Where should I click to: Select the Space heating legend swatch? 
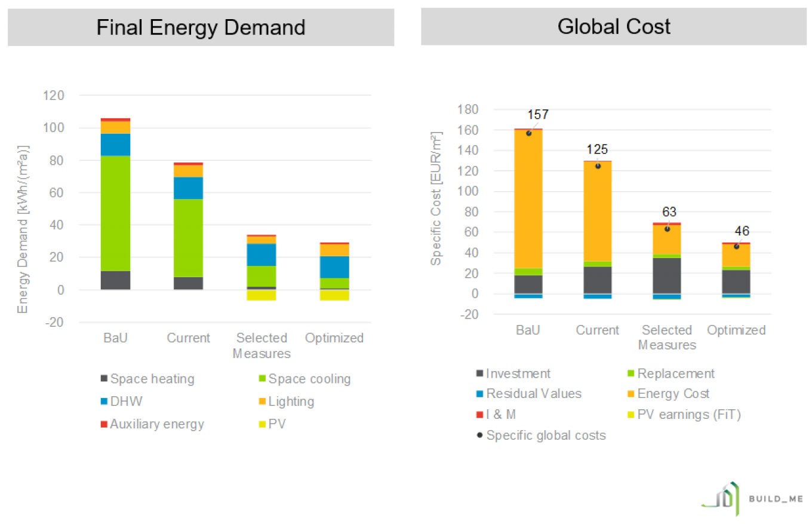click(104, 378)
